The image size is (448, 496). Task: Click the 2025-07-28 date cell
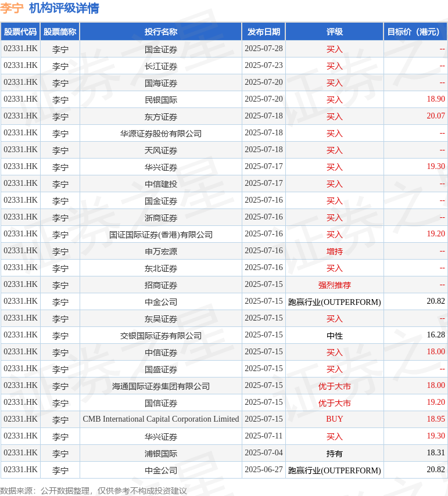point(264,48)
